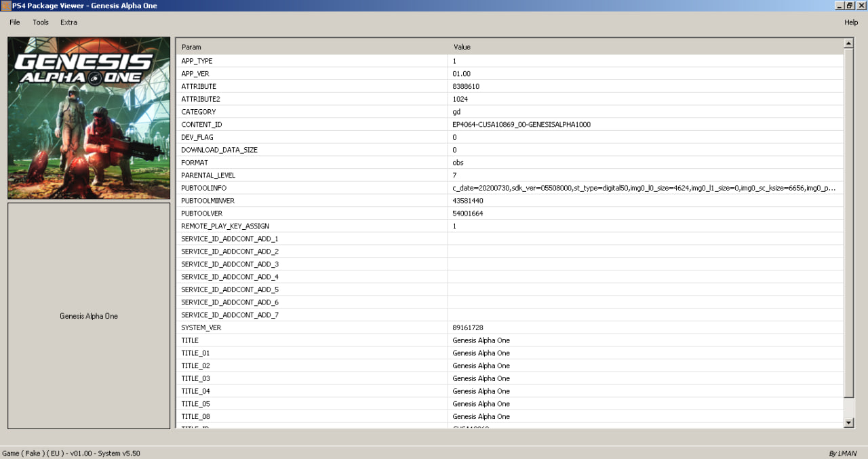
Task: Select the SERVICE_ID_ADDCONT_ADD_5 row
Action: tap(510, 290)
